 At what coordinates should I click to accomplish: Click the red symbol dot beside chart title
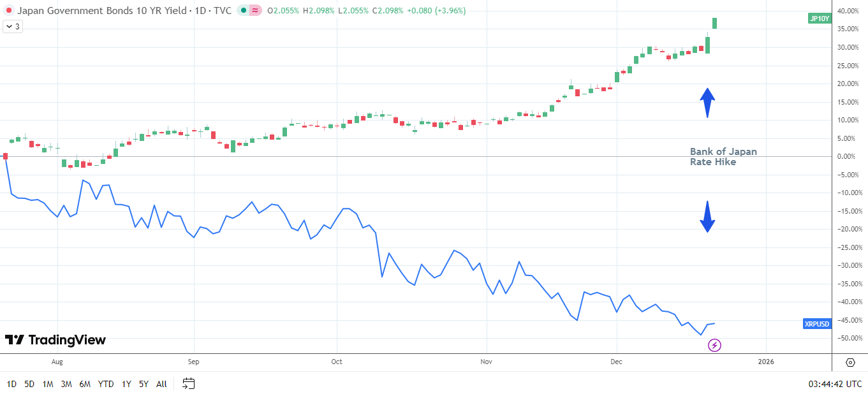tap(8, 11)
